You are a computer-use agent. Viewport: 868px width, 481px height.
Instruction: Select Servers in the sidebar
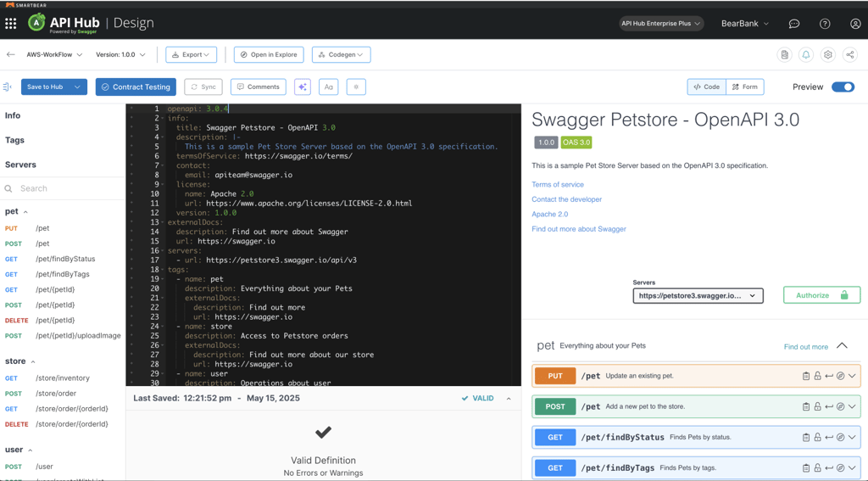[x=20, y=165]
